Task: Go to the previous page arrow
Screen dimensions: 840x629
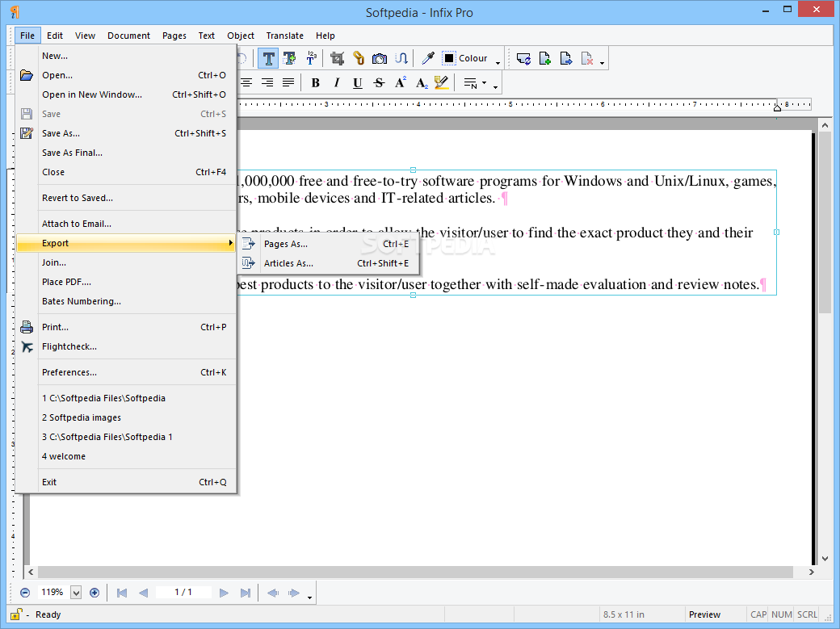Action: pyautogui.click(x=143, y=593)
